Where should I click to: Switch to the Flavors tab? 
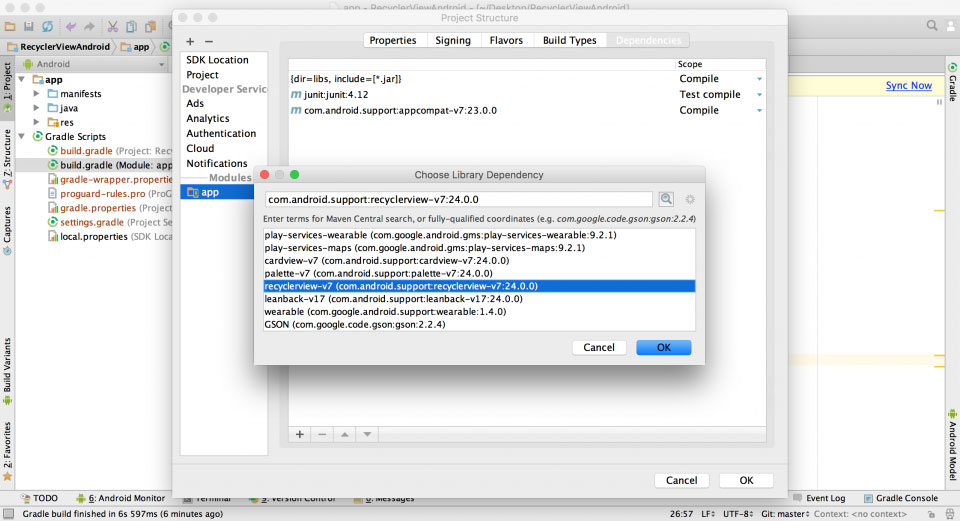(x=506, y=40)
